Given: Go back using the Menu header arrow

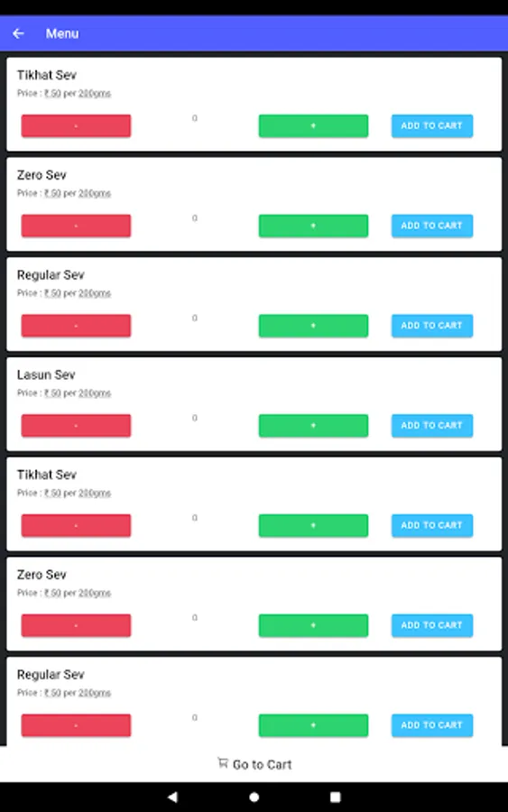Looking at the screenshot, I should tap(19, 33).
